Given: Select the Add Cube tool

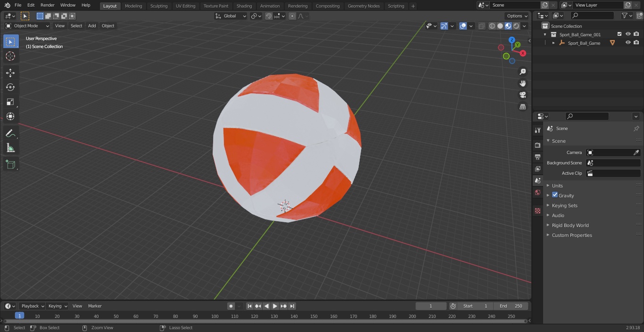Looking at the screenshot, I should tap(10, 164).
